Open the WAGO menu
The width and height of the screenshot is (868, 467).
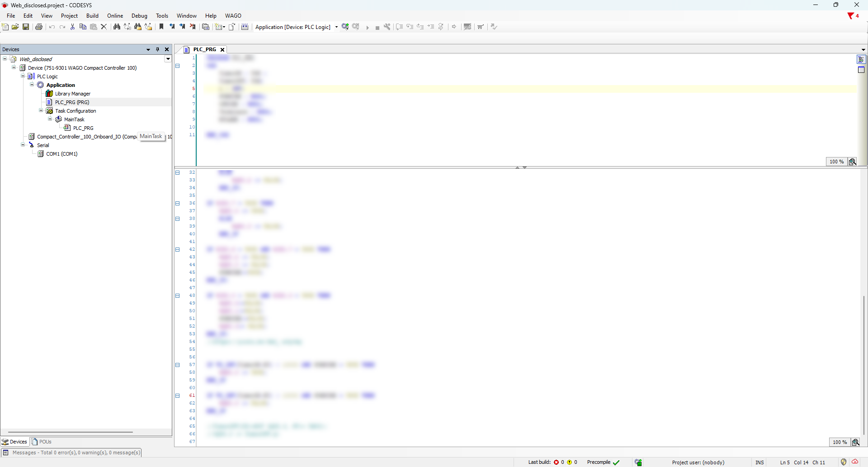pos(233,15)
